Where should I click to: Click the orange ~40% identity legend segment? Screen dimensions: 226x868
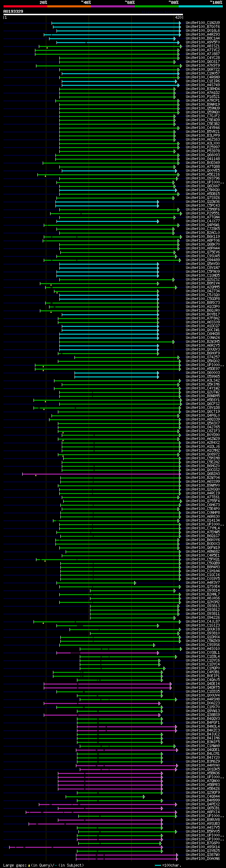(69, 6)
